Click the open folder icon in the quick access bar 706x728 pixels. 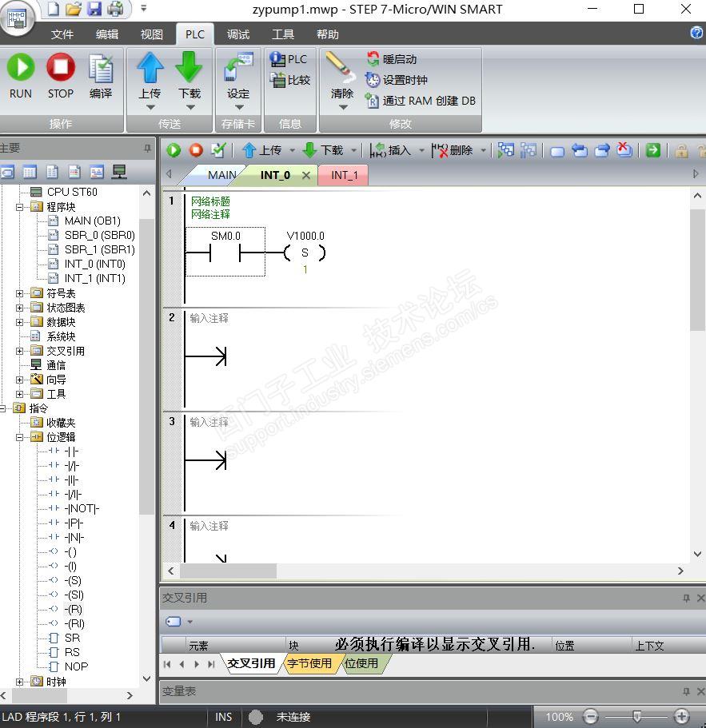pyautogui.click(x=74, y=9)
